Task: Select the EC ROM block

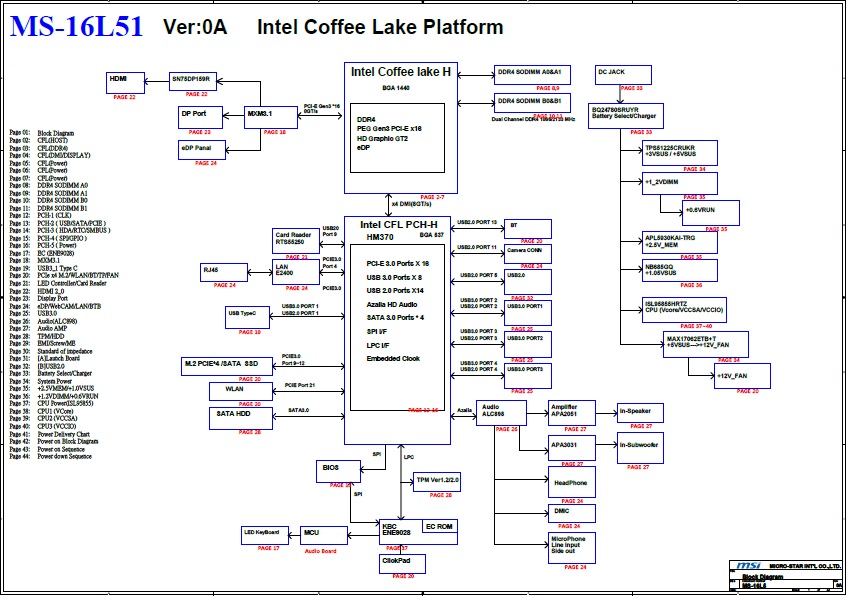Action: 440,526
